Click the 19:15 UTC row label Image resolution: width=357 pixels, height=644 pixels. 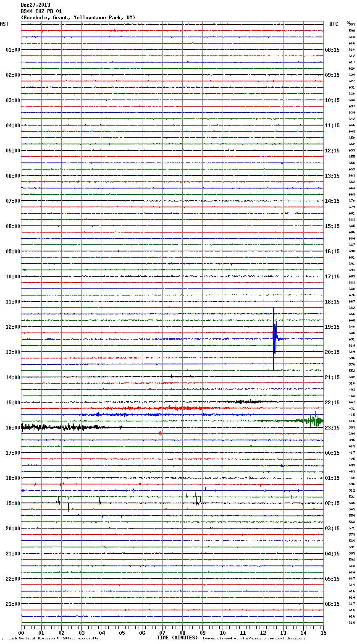332,327
